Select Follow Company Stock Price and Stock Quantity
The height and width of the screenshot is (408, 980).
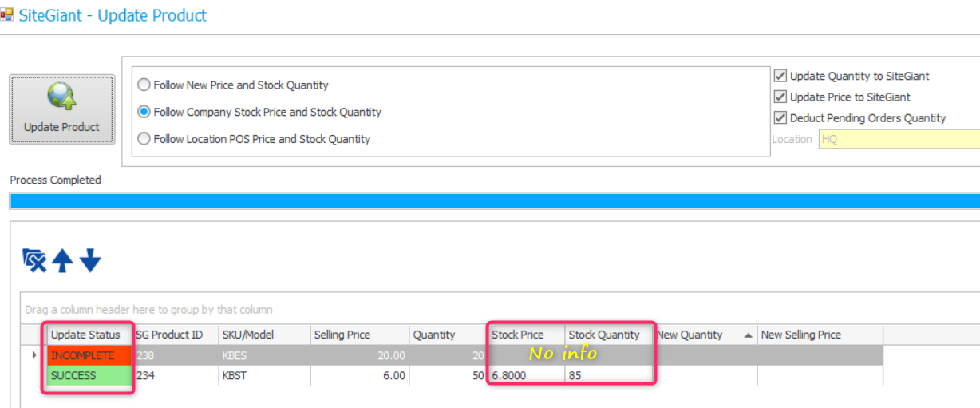point(259,112)
